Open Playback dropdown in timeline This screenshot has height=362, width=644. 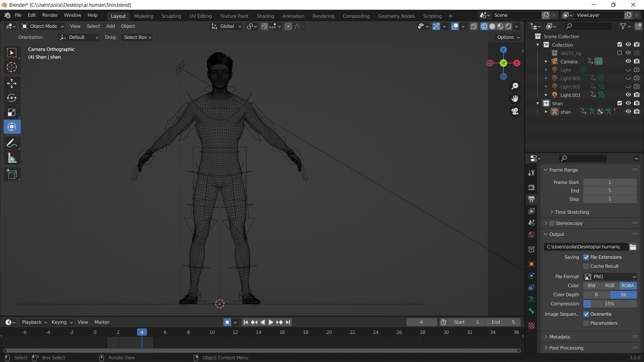[x=34, y=322]
